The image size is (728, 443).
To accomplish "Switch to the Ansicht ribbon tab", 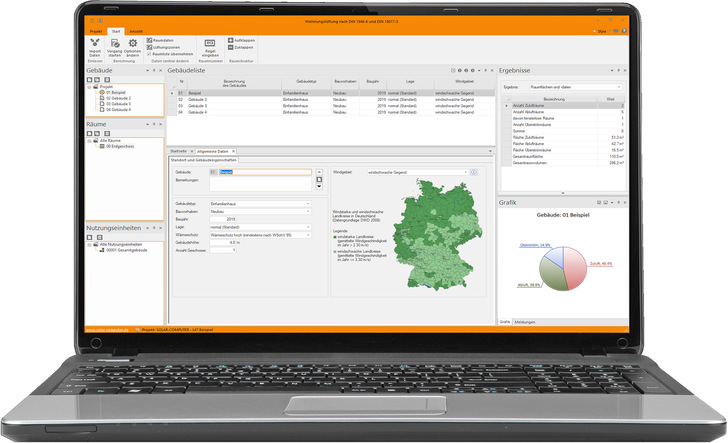I will (137, 32).
